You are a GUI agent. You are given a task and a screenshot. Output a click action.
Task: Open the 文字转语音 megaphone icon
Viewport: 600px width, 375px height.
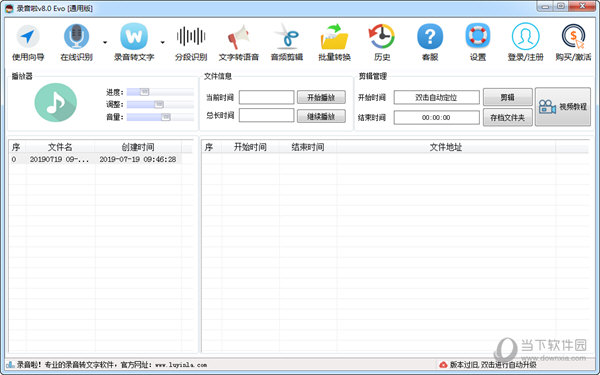pos(239,37)
